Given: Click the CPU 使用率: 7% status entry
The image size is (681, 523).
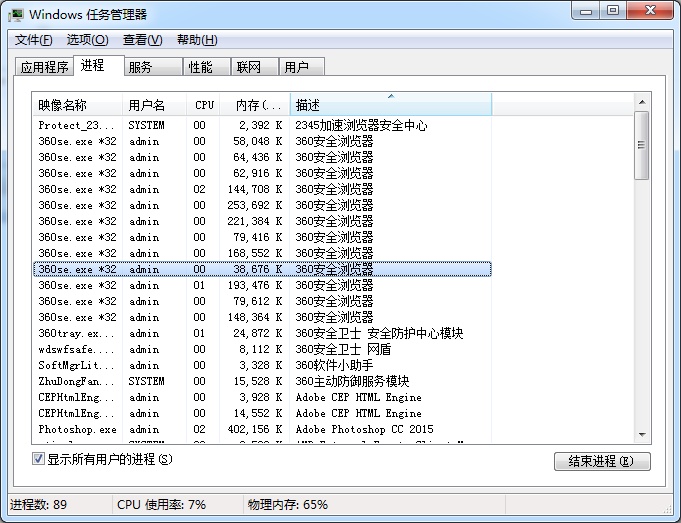Looking at the screenshot, I should click(161, 504).
